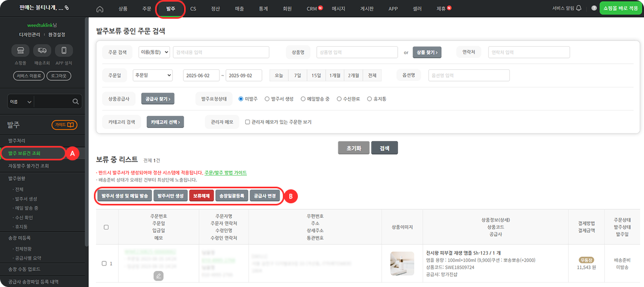Image resolution: width=644 pixels, height=287 pixels.
Task: Click the 서비스 알림 bell icon
Action: (579, 8)
